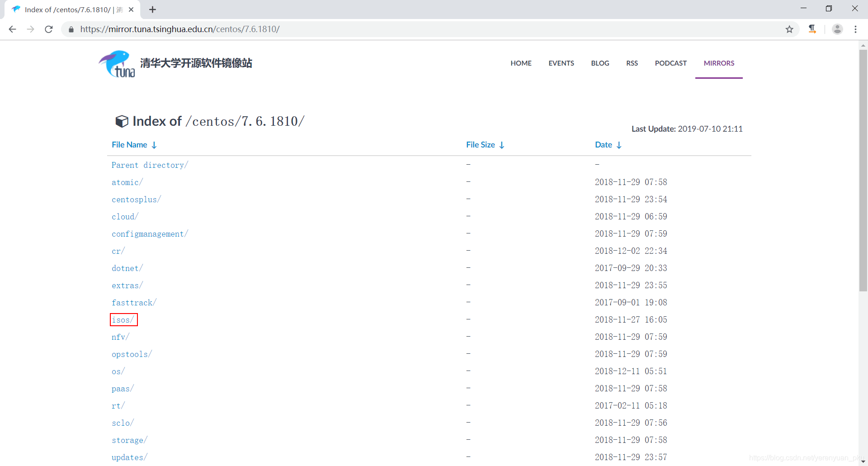Click the date 2018-12-02 22:34

631,251
